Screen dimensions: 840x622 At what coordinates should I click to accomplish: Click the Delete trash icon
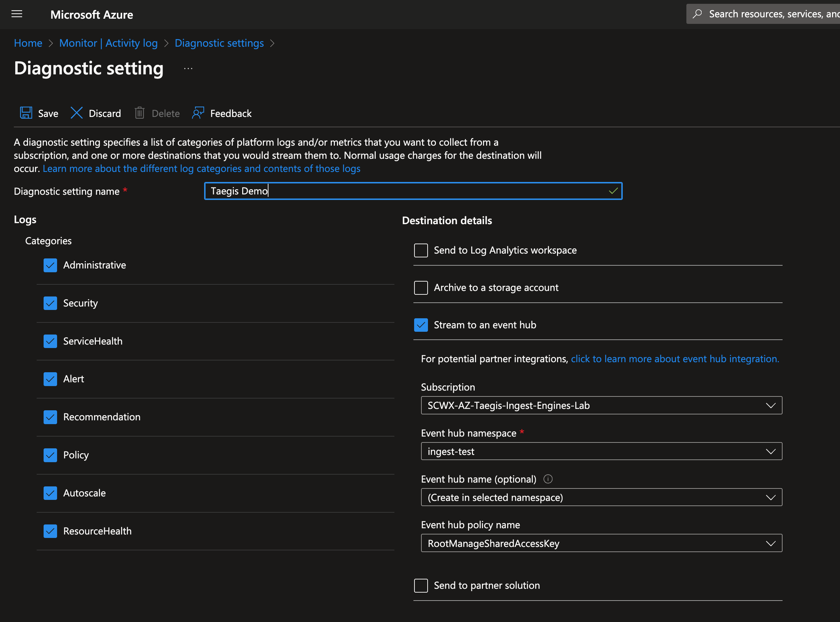(x=140, y=113)
